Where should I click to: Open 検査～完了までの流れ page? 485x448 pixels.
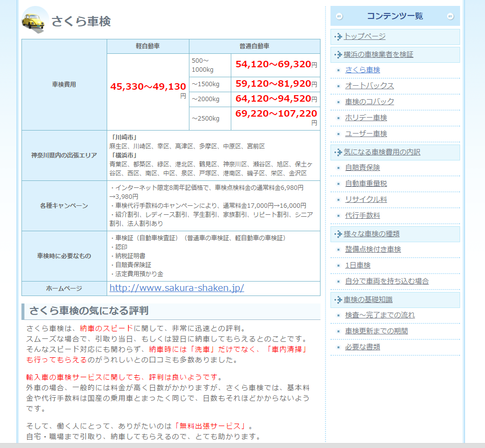380,315
